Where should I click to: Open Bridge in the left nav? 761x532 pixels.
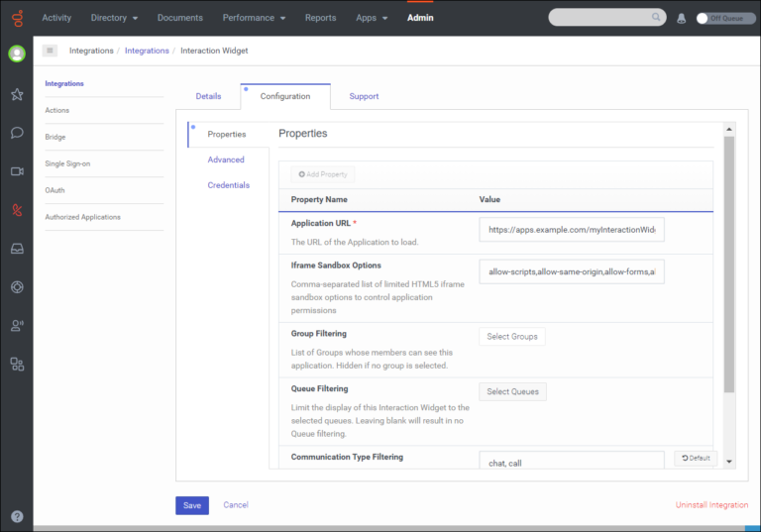pos(54,137)
